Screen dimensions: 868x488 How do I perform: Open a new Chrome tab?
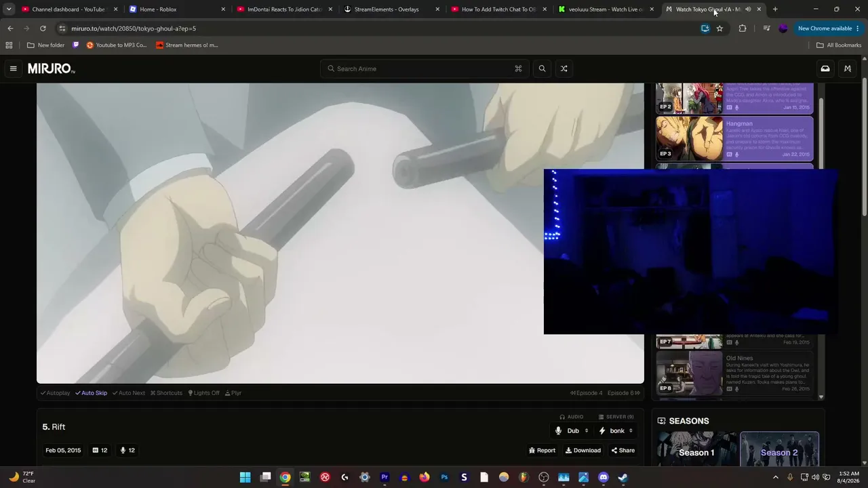click(775, 9)
